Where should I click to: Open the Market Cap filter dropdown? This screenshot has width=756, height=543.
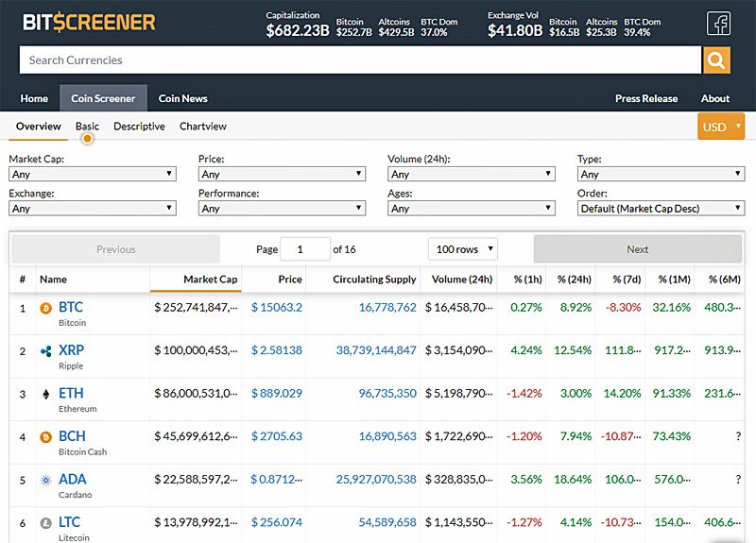(x=93, y=174)
